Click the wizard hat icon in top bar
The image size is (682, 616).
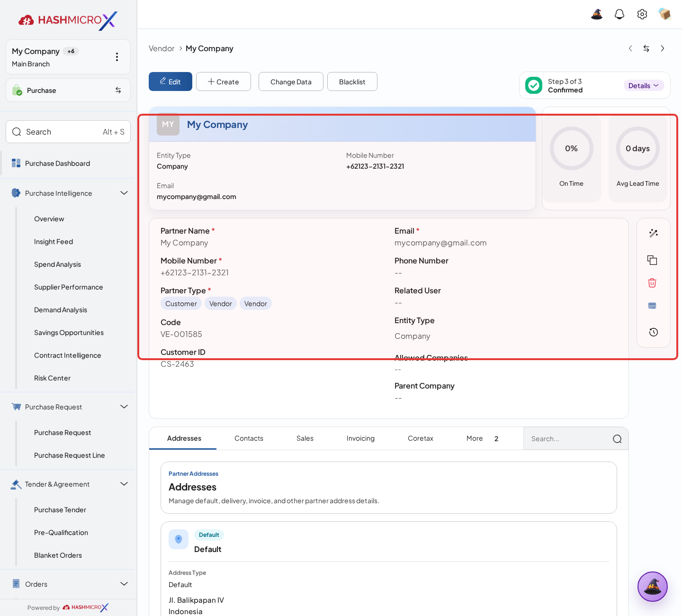pyautogui.click(x=597, y=14)
